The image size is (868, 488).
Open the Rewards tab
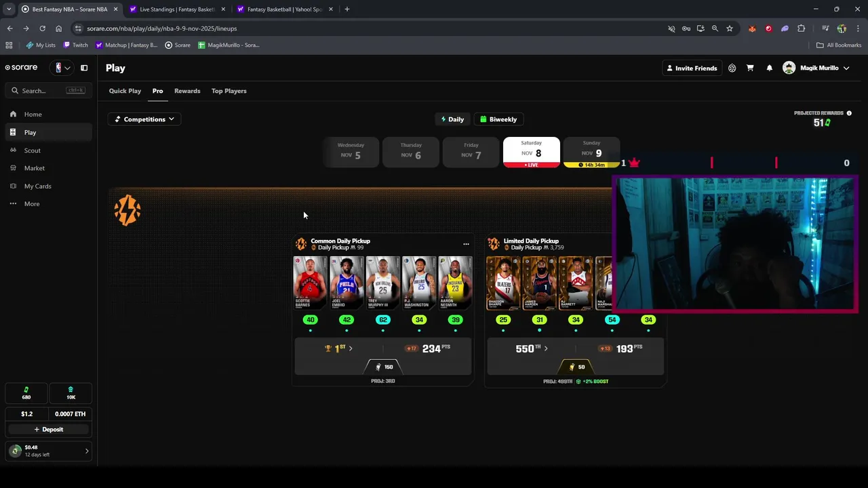coord(187,91)
